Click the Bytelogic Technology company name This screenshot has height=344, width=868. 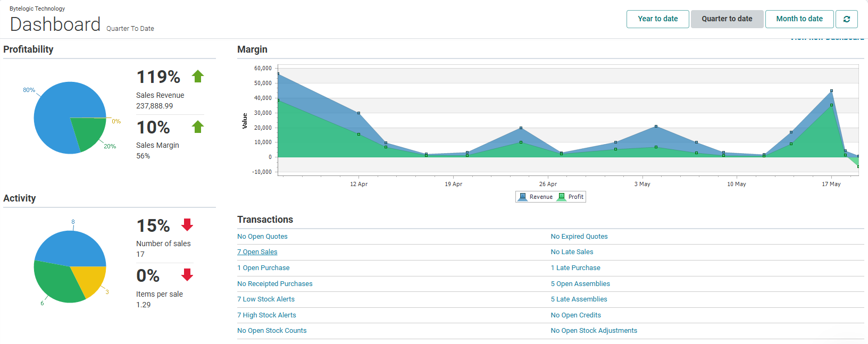[x=37, y=9]
